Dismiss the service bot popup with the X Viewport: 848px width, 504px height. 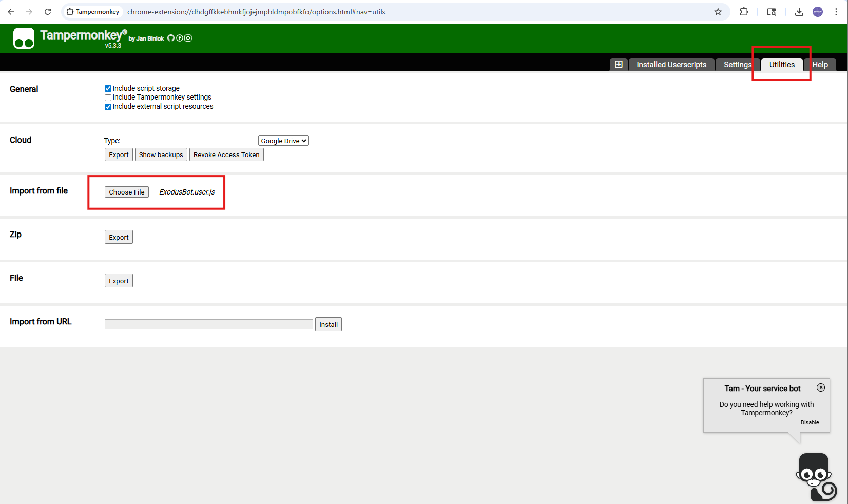821,387
